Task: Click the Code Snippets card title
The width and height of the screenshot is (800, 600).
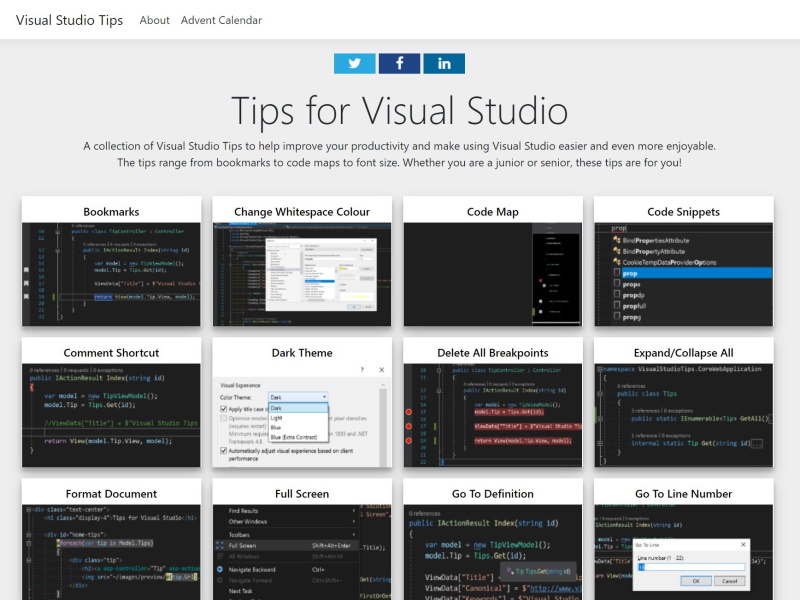Action: 684,212
